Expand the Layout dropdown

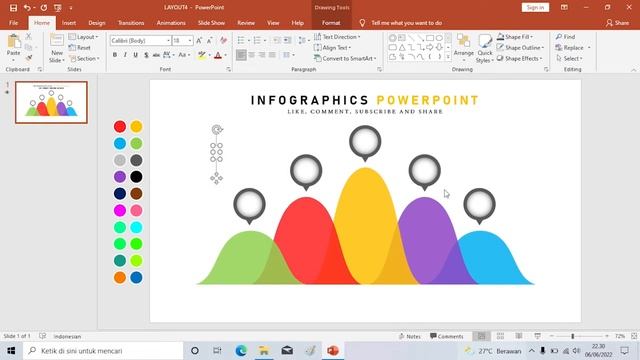[84, 37]
